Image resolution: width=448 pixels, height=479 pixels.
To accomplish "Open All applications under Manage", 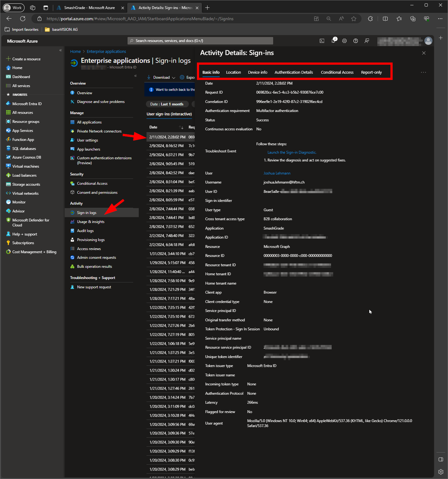I will click(86, 122).
